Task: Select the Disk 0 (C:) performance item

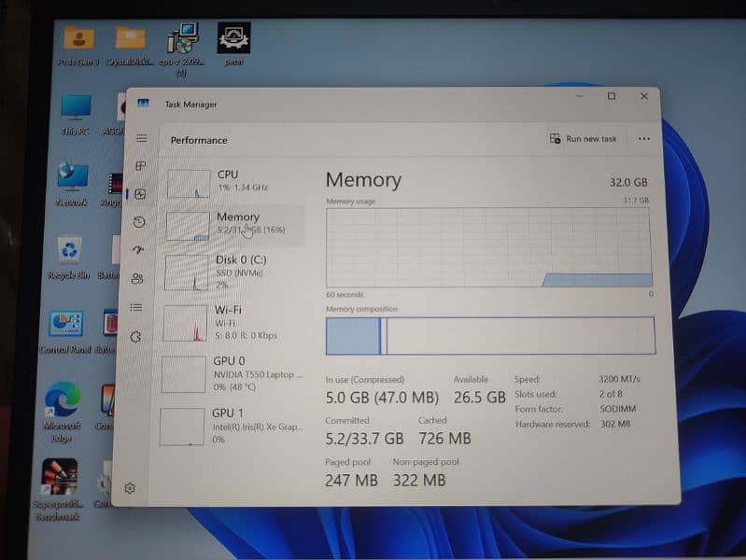Action: point(233,272)
